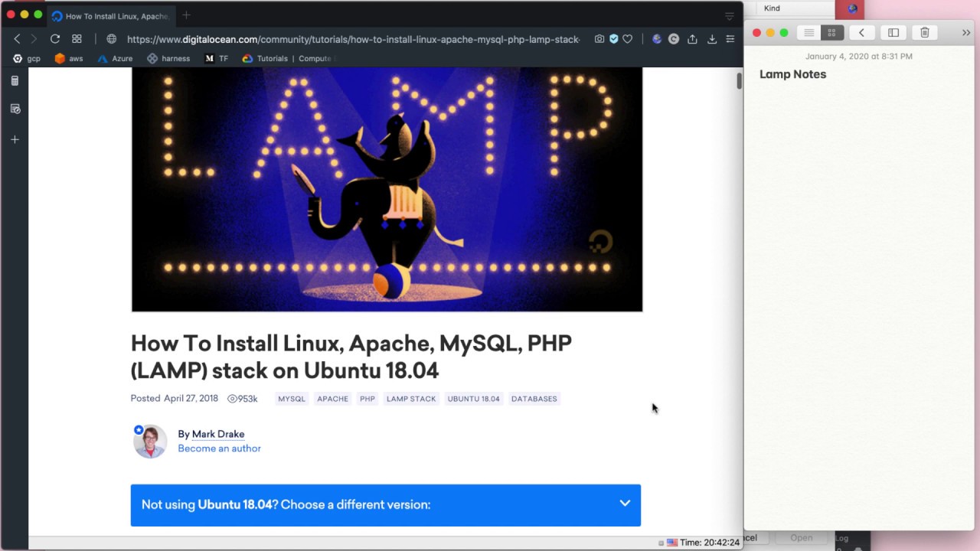Toggle the Notes folders sidebar
The image size is (980, 551).
(x=893, y=32)
